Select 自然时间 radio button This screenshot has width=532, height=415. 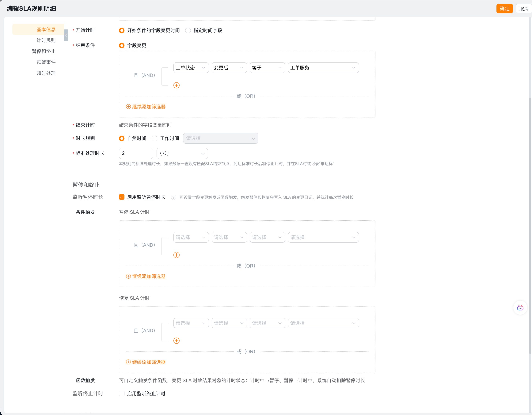point(122,138)
